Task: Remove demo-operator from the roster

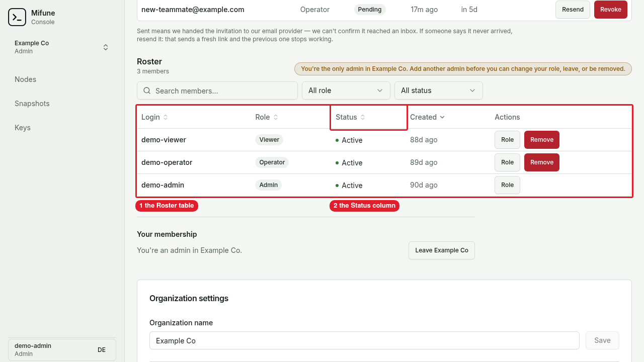Action: [542, 162]
